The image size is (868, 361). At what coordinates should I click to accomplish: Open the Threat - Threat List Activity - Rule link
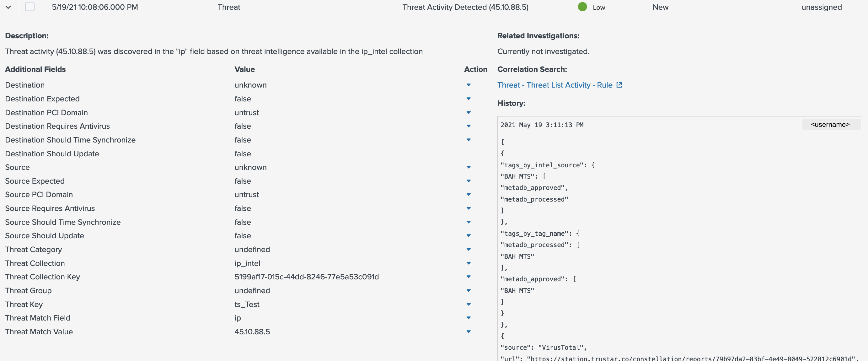555,85
